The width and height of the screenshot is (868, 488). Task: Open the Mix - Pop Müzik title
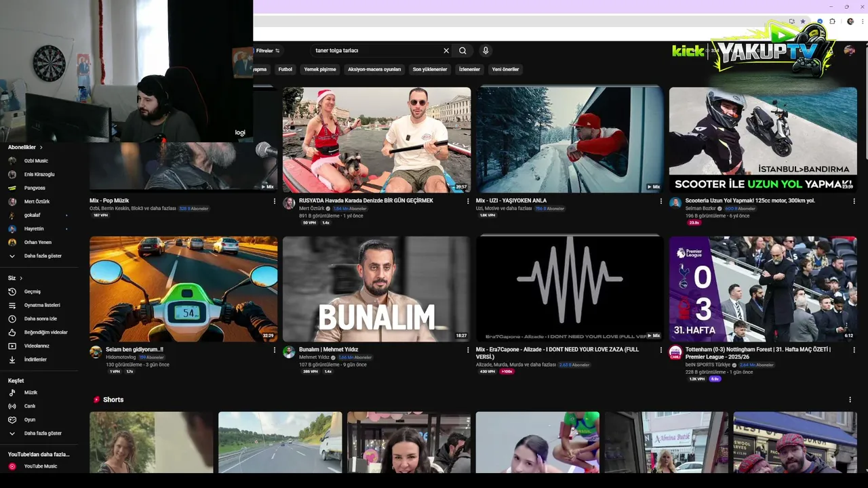point(109,201)
